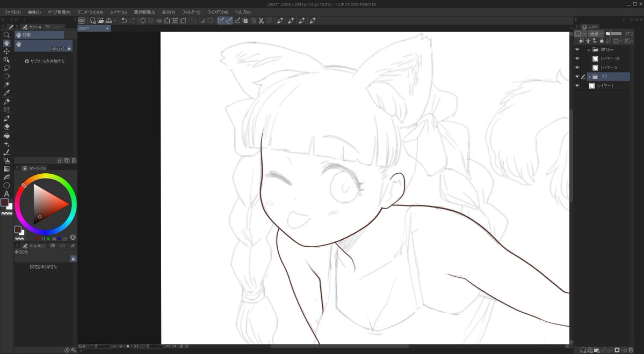Open フィルター(I) menu
The image size is (644, 354).
point(191,12)
